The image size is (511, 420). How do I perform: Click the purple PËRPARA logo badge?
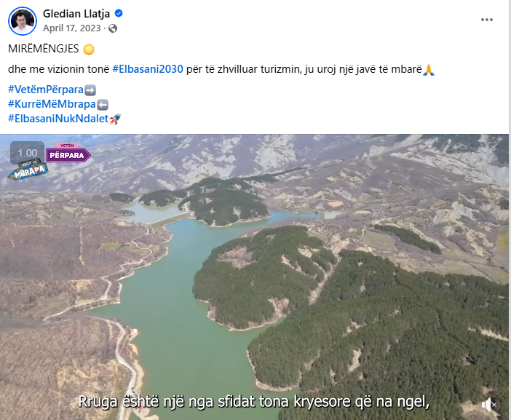[x=68, y=153]
